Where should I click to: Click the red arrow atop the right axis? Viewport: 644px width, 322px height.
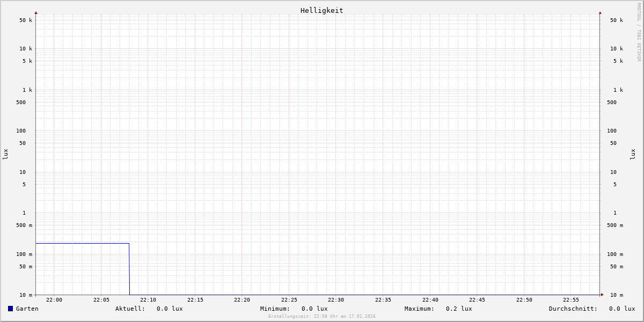pos(600,12)
